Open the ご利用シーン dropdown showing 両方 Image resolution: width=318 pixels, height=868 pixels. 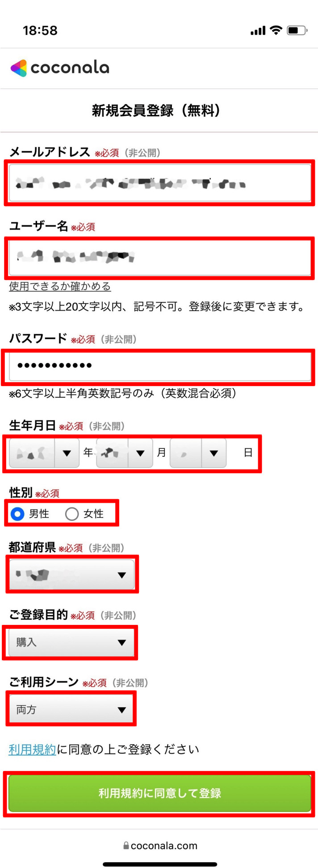[71, 710]
